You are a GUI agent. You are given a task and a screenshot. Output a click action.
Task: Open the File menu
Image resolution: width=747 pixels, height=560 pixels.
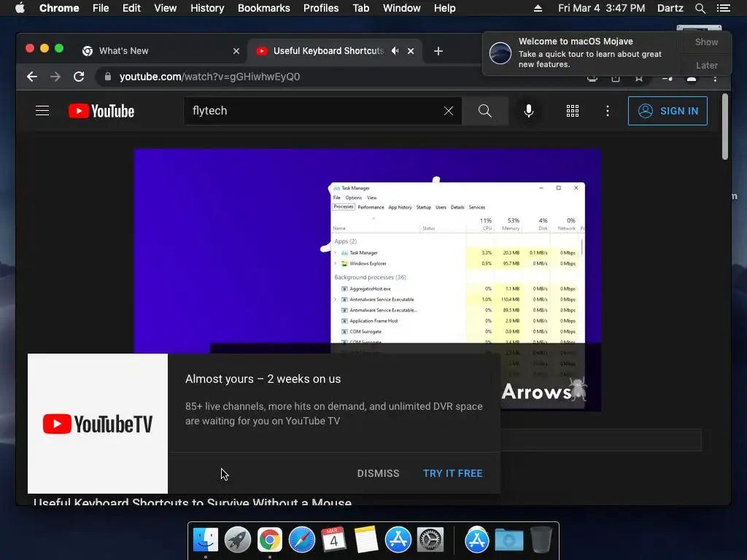(x=101, y=8)
